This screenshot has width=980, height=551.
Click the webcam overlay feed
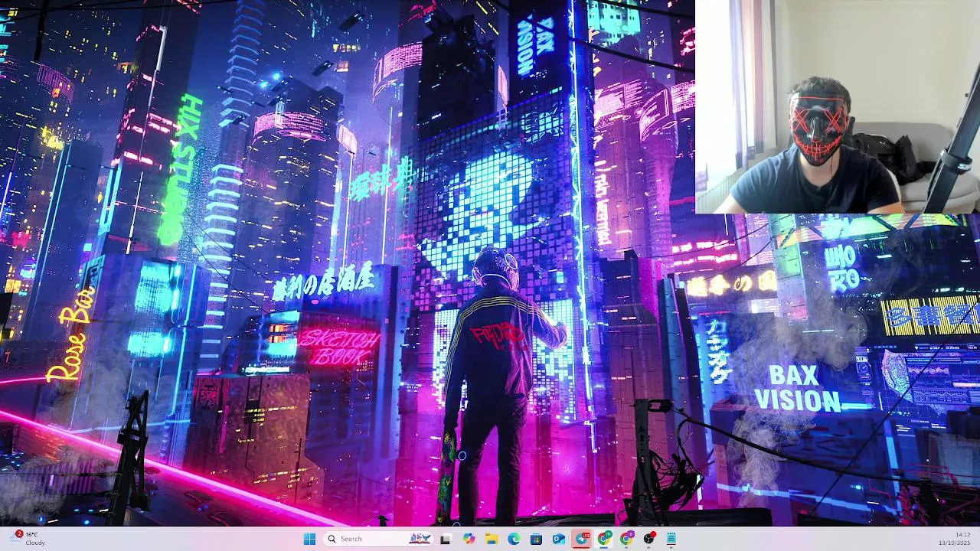point(838,106)
